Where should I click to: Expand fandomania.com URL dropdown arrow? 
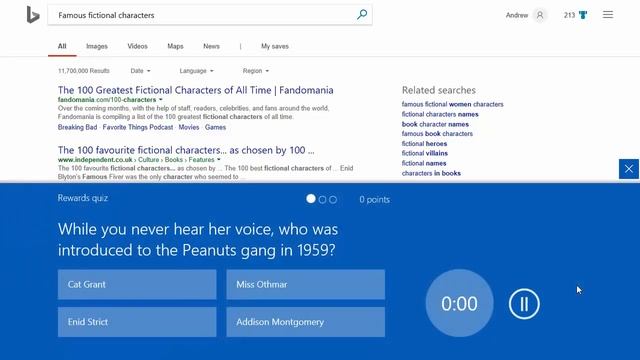160,100
